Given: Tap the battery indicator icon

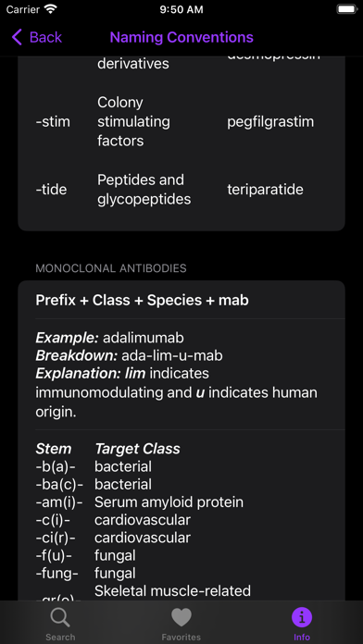Looking at the screenshot, I should [x=346, y=9].
